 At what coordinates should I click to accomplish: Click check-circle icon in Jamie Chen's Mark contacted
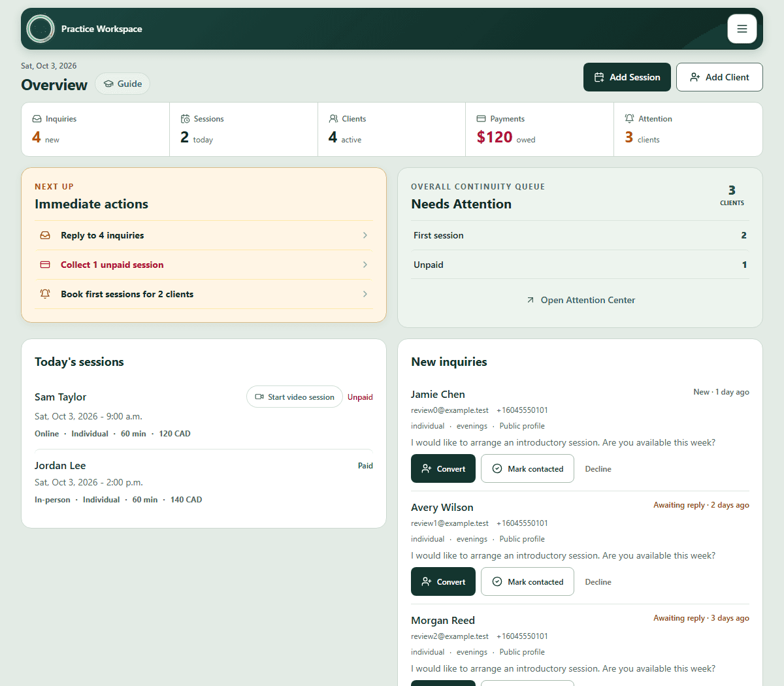(x=497, y=468)
